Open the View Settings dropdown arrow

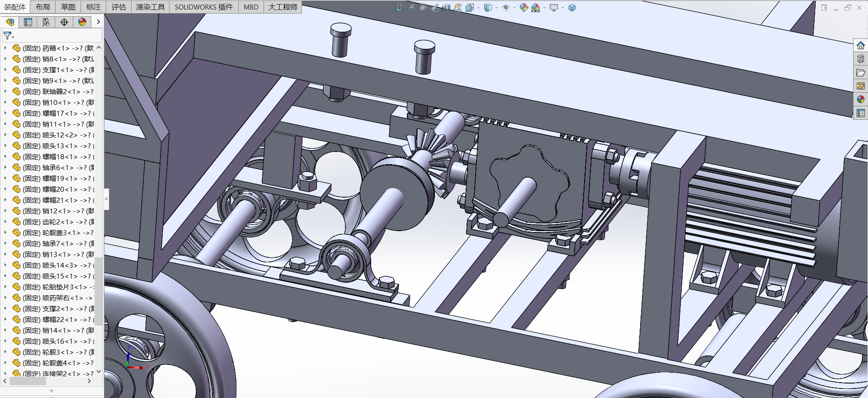[x=562, y=8]
